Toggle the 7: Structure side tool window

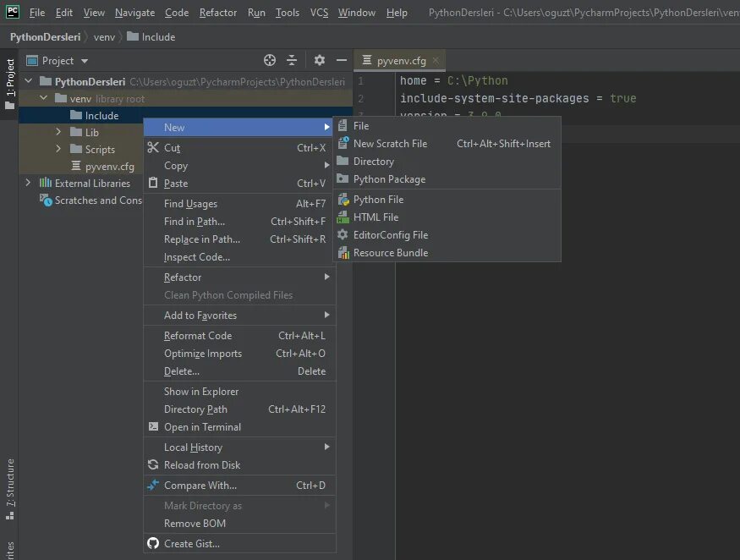pyautogui.click(x=9, y=489)
